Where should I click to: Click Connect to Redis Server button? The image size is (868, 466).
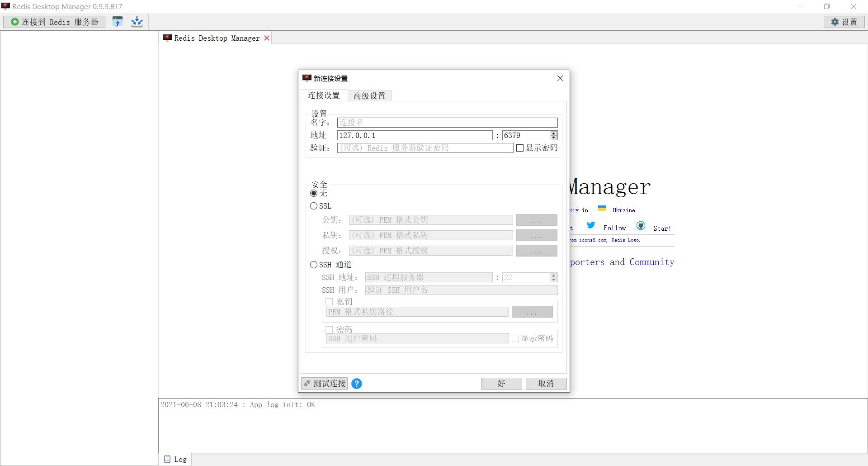click(55, 22)
